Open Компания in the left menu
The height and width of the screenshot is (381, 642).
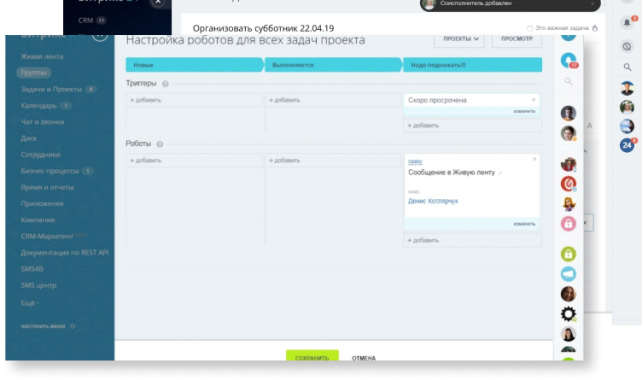38,220
